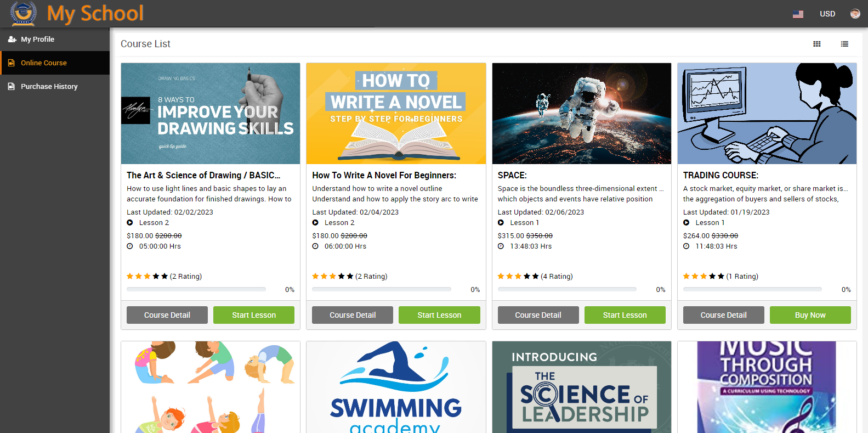Buy the Trading Course now
The width and height of the screenshot is (868, 433).
tap(810, 315)
